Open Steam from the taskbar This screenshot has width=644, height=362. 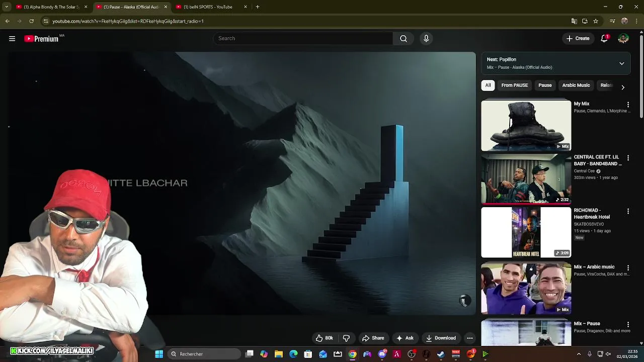[441, 354]
